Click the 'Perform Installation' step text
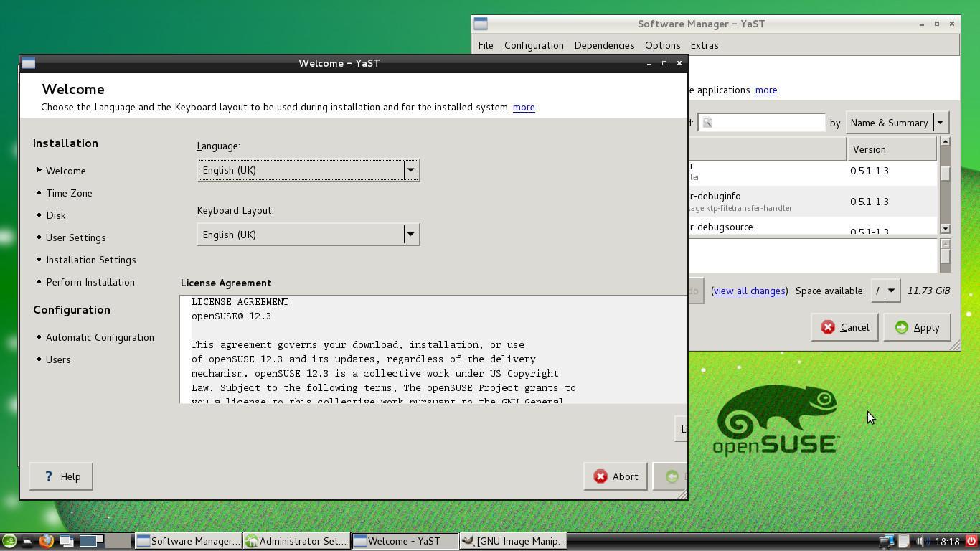 (x=90, y=282)
